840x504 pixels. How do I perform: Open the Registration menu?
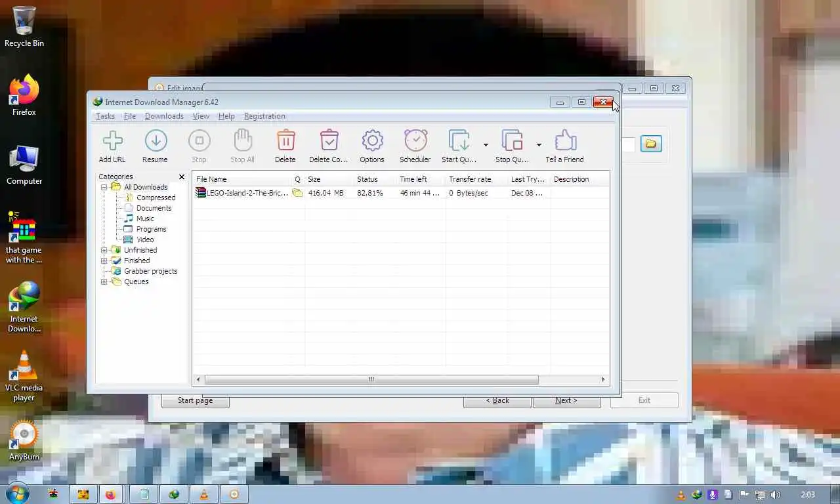[x=264, y=116]
